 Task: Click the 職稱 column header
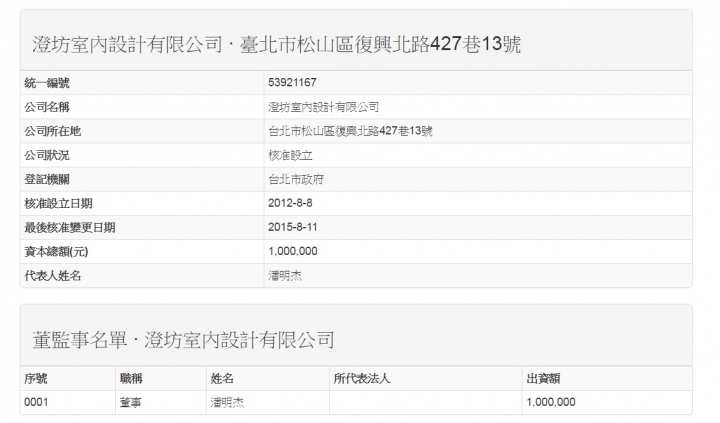[x=131, y=378]
